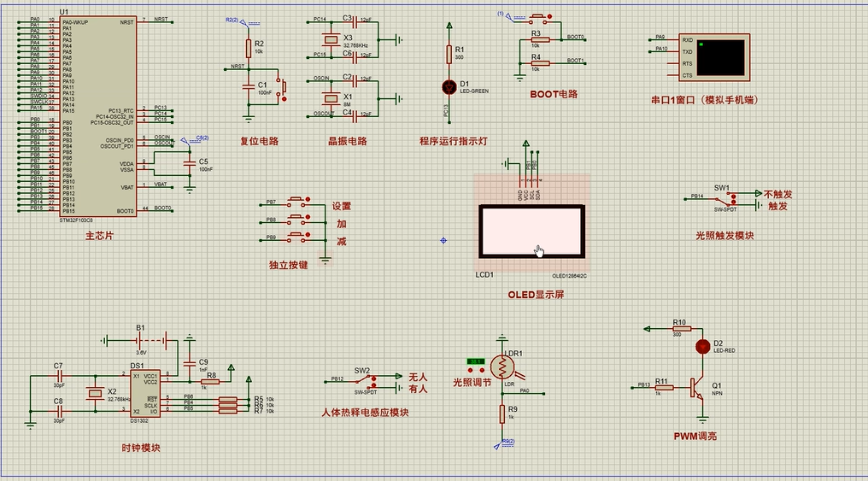Click the 光照触发模块 label
The height and width of the screenshot is (481, 868).
click(x=724, y=236)
